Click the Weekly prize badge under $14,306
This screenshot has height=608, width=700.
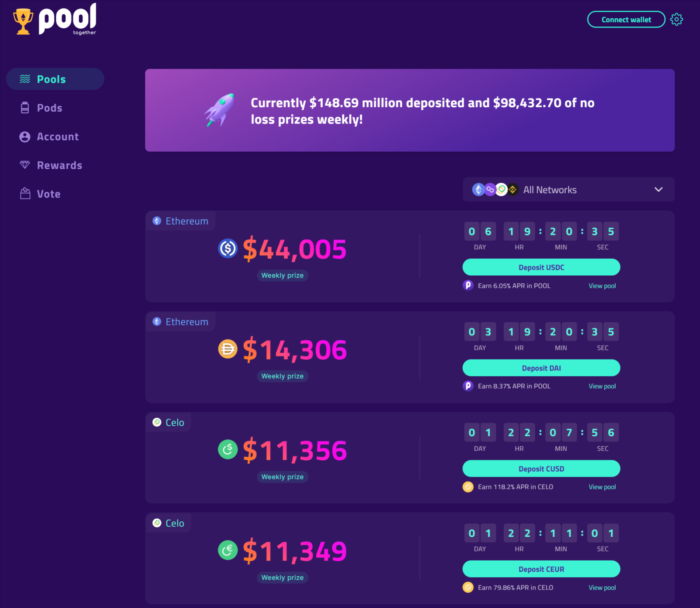pyautogui.click(x=283, y=376)
